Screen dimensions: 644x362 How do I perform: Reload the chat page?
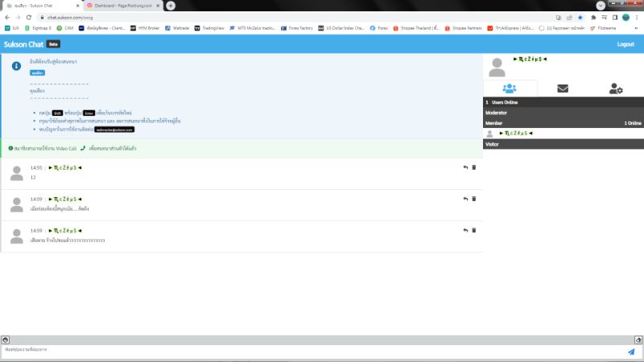[x=29, y=18]
